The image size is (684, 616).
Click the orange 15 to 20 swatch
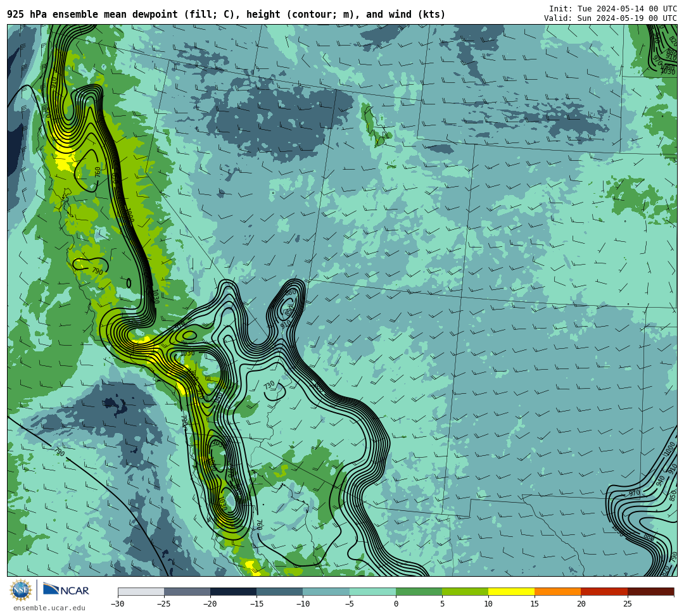point(558,591)
